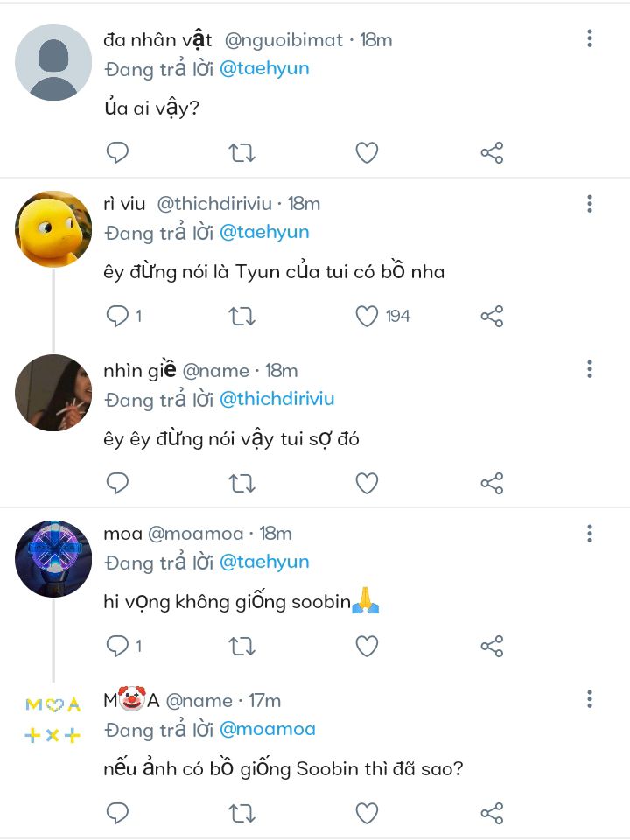Open the @taehyun mention in first tweet
The height and width of the screenshot is (840, 630).
264,68
